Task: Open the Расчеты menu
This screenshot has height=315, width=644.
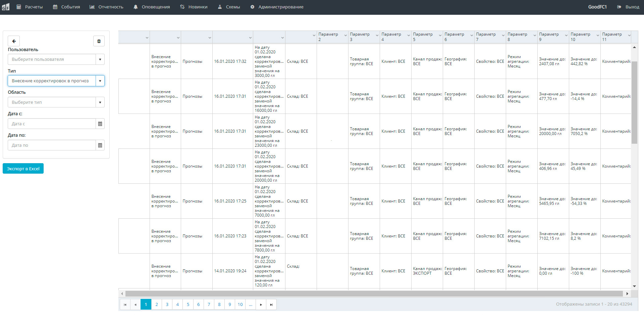Action: (x=30, y=7)
